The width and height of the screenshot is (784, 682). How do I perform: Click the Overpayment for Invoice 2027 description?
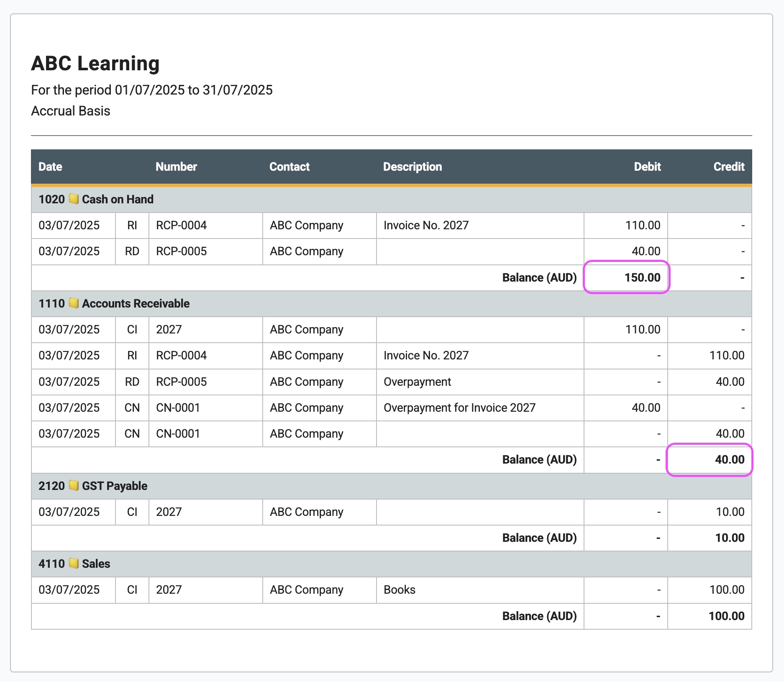(x=459, y=408)
